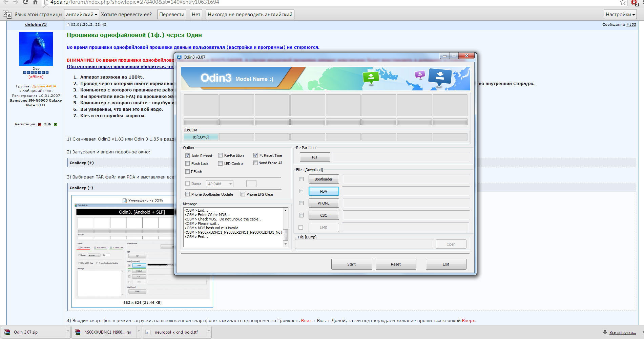This screenshot has width=644, height=339.
Task: Click the blue download icon in Odin banner
Action: [x=440, y=77]
